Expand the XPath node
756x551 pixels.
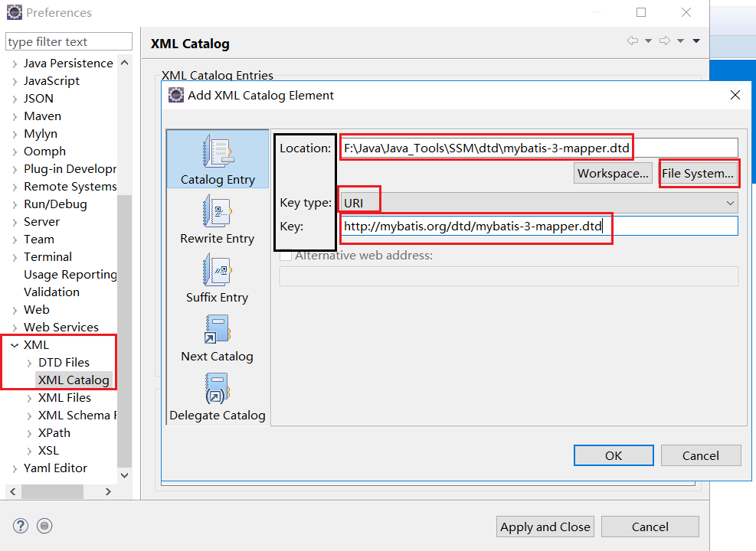tap(29, 433)
